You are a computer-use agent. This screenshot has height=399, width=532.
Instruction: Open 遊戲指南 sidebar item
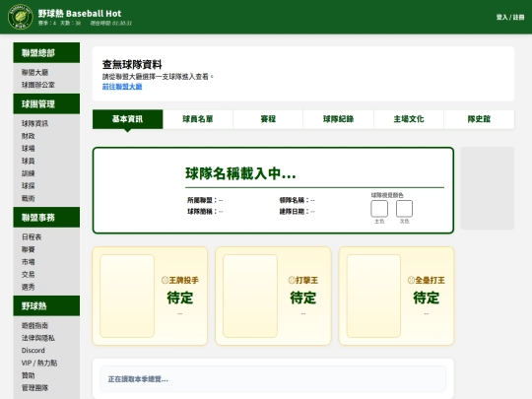coord(34,326)
